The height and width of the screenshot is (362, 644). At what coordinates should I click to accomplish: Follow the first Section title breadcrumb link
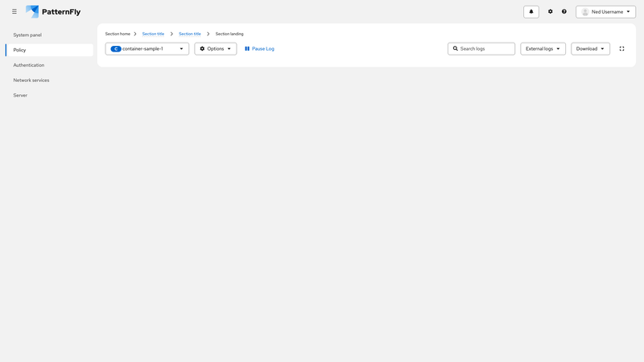[153, 34]
